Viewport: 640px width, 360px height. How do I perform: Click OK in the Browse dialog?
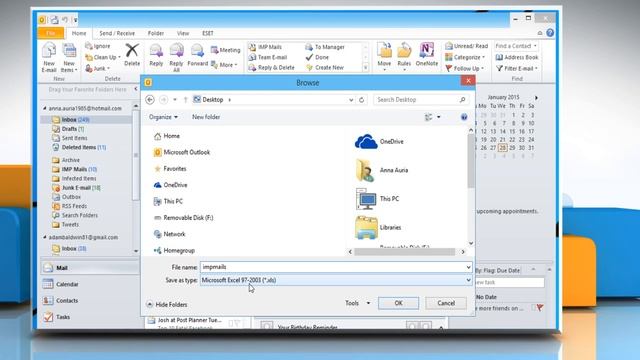(x=398, y=303)
